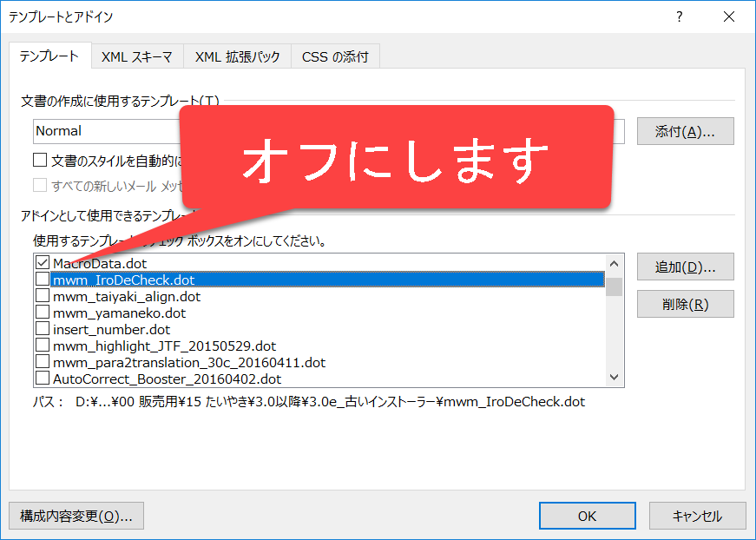Viewport: 756px width, 540px height.
Task: Toggle the insert_number.dot checkbox
Action: click(42, 329)
